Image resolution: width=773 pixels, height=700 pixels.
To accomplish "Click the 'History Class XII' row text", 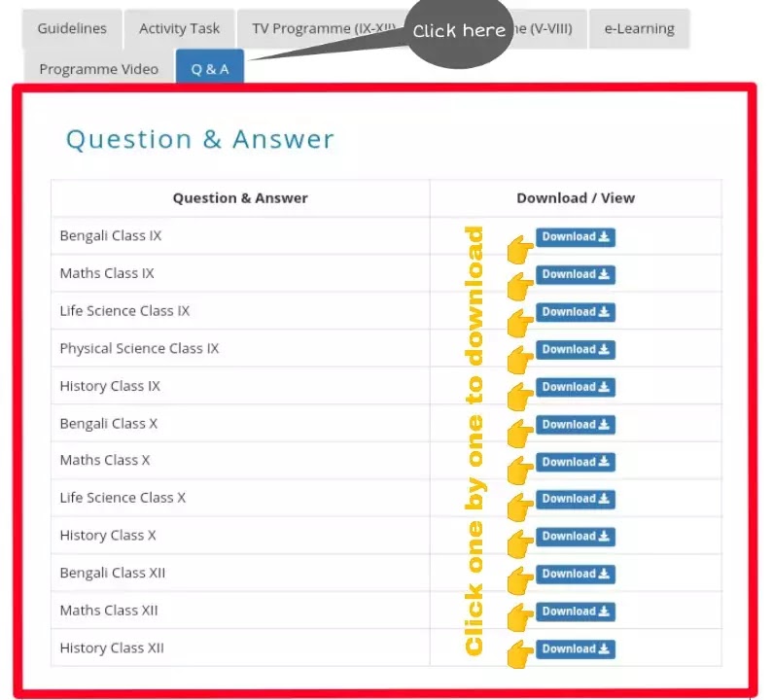I will click(x=112, y=647).
